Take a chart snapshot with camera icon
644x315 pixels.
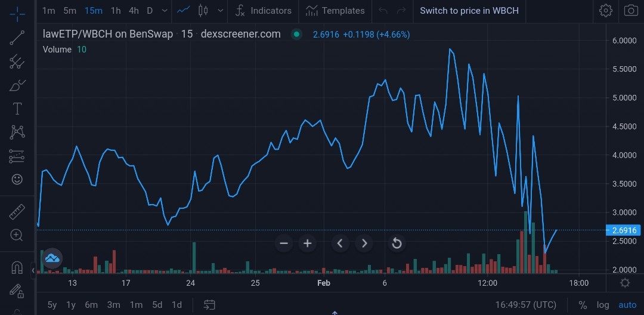coord(631,11)
